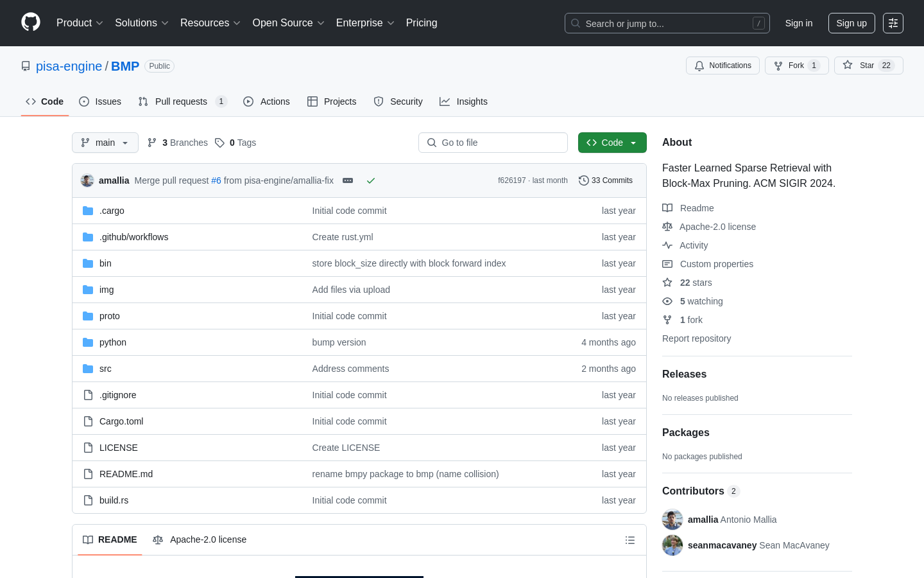Click the fork icon beside 1 fork
The image size is (924, 578).
[667, 320]
